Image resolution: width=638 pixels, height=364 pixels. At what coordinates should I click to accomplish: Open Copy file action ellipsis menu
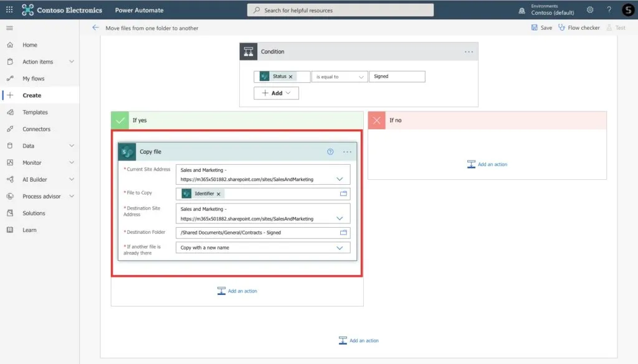pyautogui.click(x=347, y=152)
